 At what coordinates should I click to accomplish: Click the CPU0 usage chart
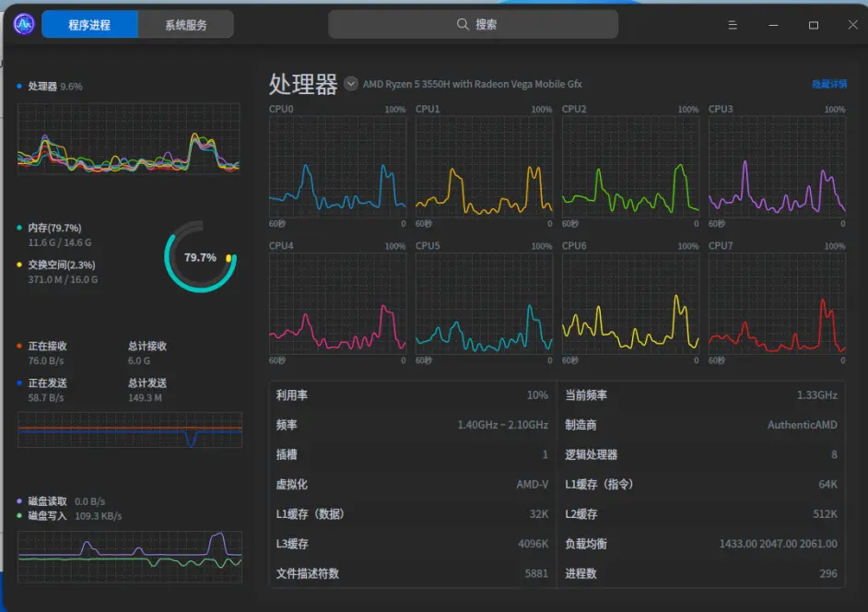(x=337, y=167)
